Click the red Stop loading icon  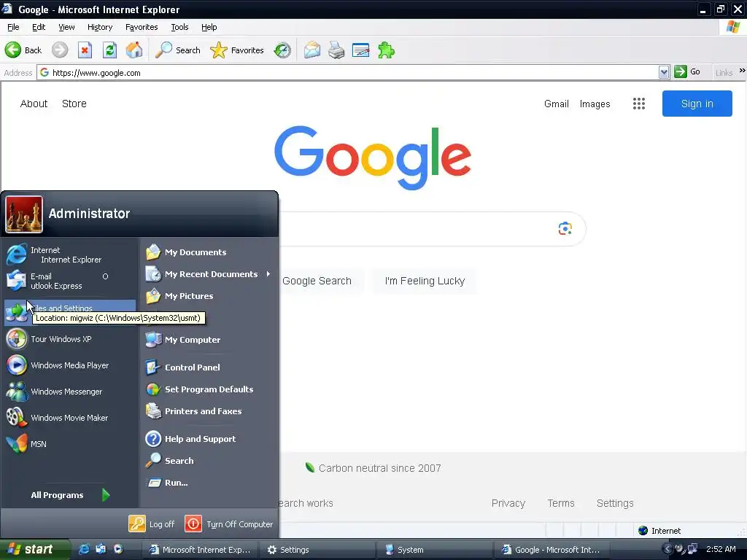85,50
